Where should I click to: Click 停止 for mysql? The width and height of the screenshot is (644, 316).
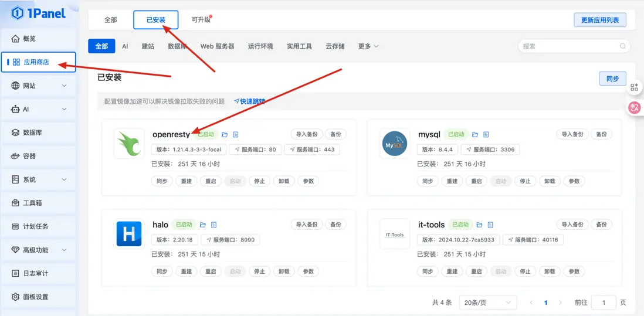(x=525, y=181)
